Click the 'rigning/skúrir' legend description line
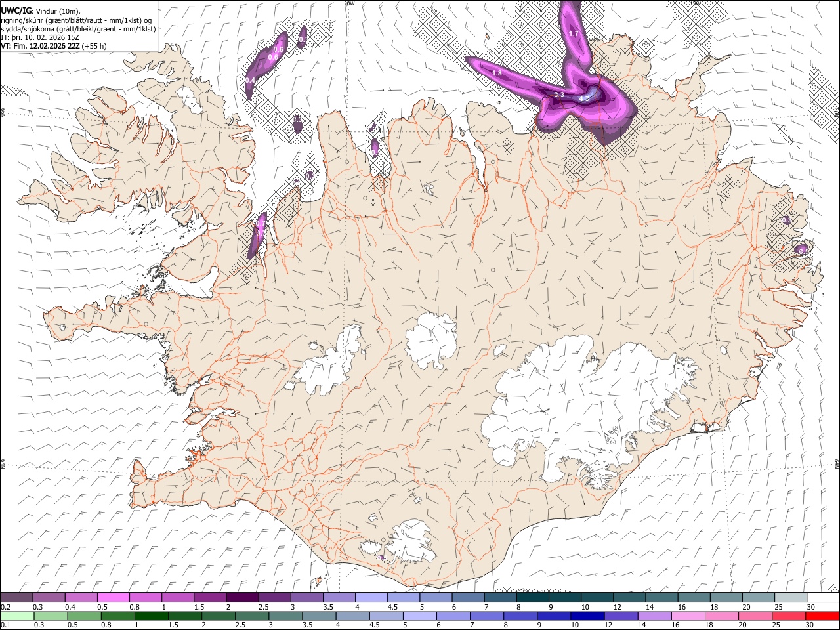The image size is (840, 630). [76, 20]
